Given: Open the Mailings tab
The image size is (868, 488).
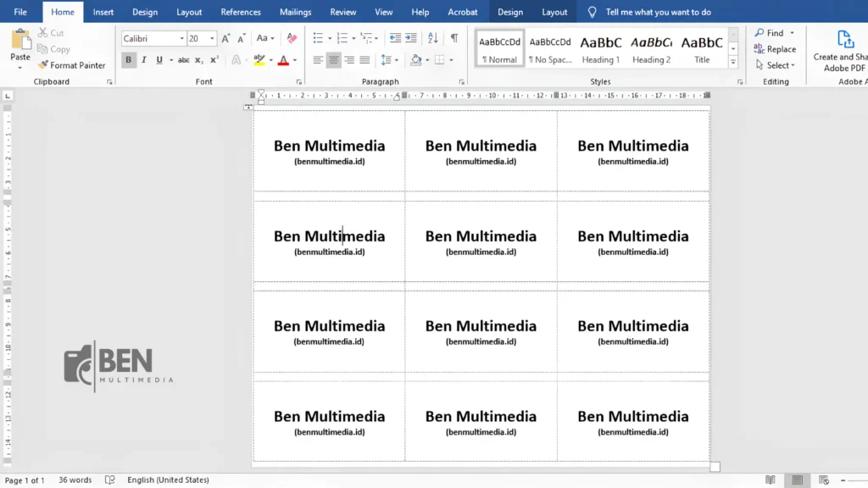Looking at the screenshot, I should [x=295, y=12].
